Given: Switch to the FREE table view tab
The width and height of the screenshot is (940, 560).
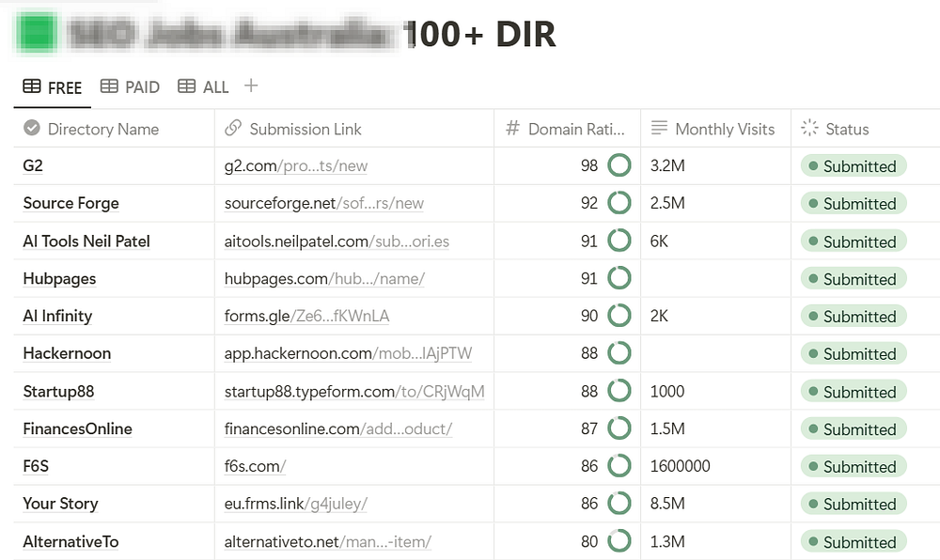Looking at the screenshot, I should (x=52, y=87).
